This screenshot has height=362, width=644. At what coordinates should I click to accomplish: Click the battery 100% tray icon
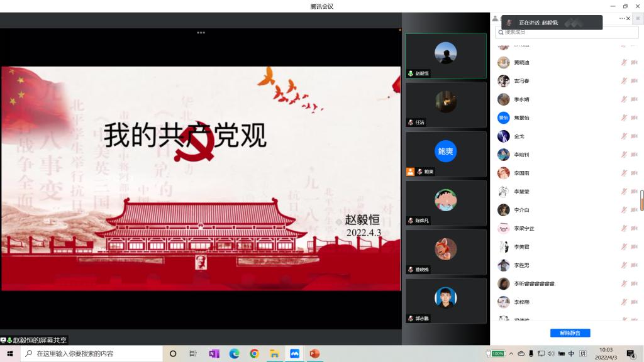tap(496, 353)
